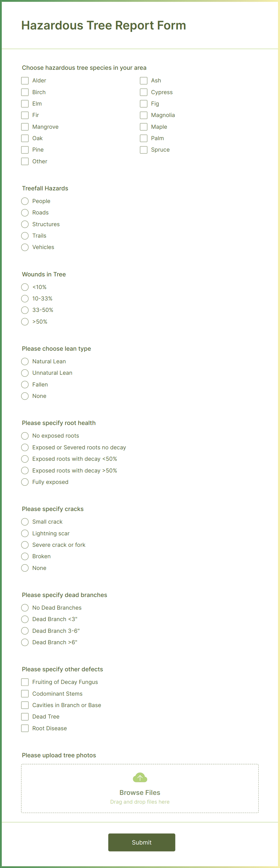Screen dimensions: 280x868
Task: Check the Dead Tree defect option
Action: point(25,716)
